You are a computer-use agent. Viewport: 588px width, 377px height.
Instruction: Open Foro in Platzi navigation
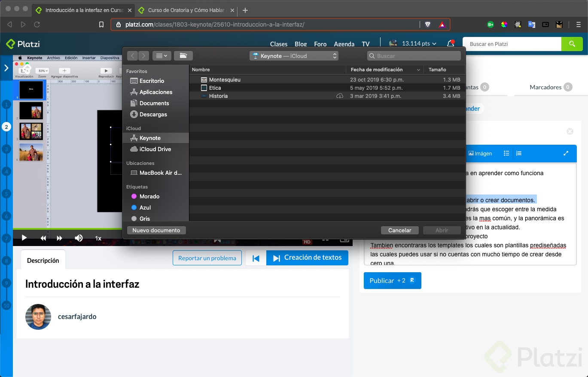pos(320,44)
